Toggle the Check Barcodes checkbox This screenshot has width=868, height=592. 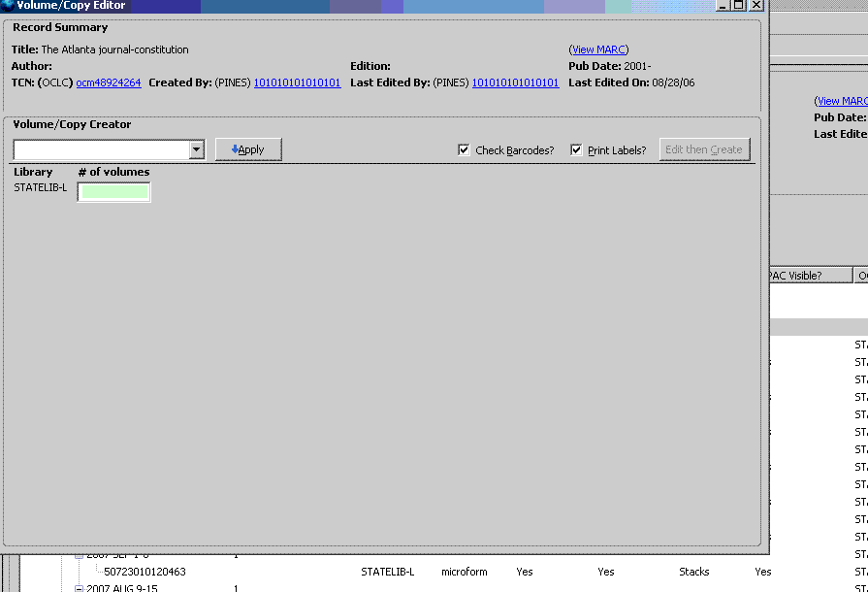click(465, 150)
